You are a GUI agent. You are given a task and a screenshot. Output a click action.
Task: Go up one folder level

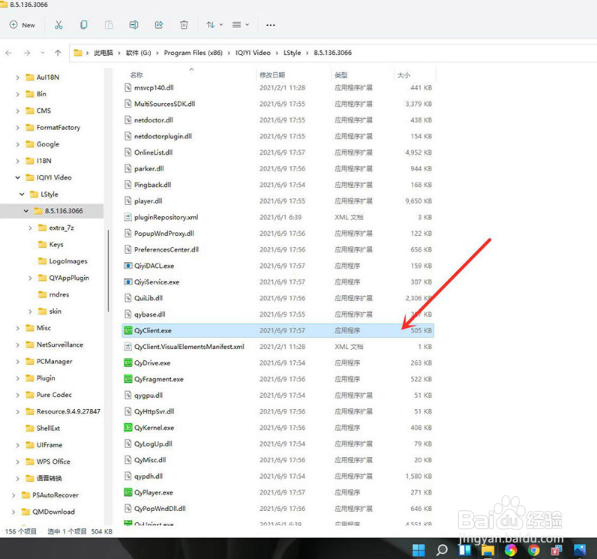58,53
